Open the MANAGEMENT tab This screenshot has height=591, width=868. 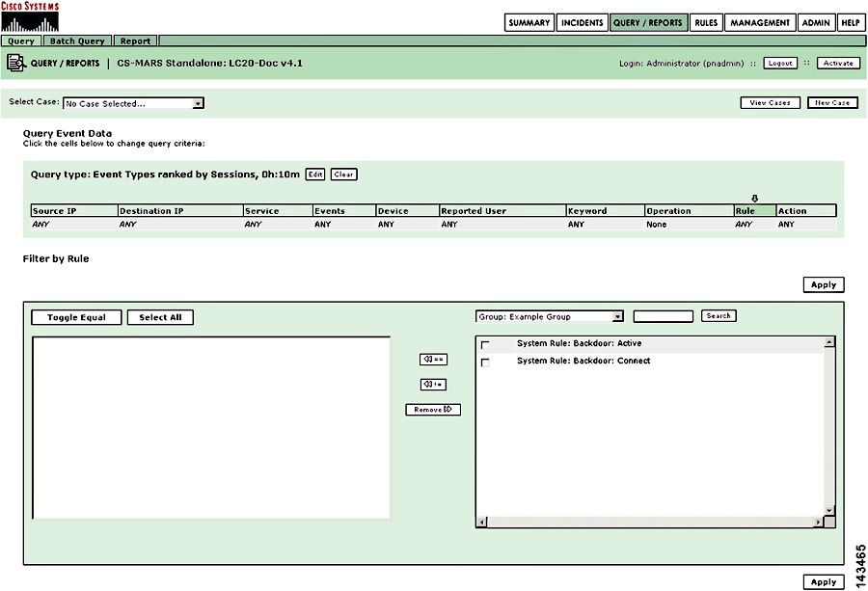(x=760, y=23)
